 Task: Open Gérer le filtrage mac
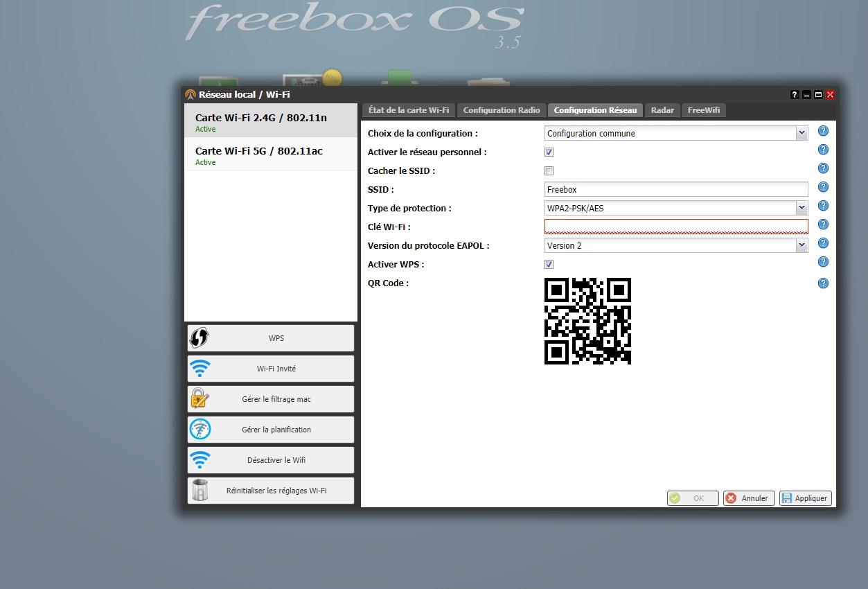point(271,399)
